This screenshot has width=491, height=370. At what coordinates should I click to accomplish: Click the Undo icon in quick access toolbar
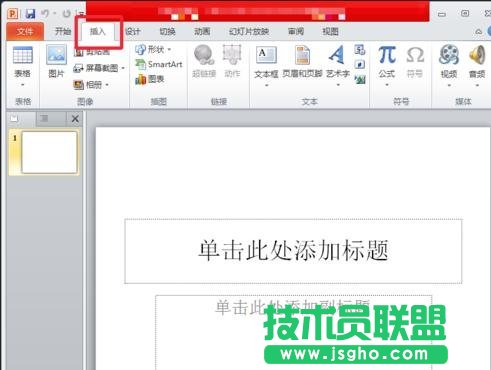pyautogui.click(x=45, y=13)
